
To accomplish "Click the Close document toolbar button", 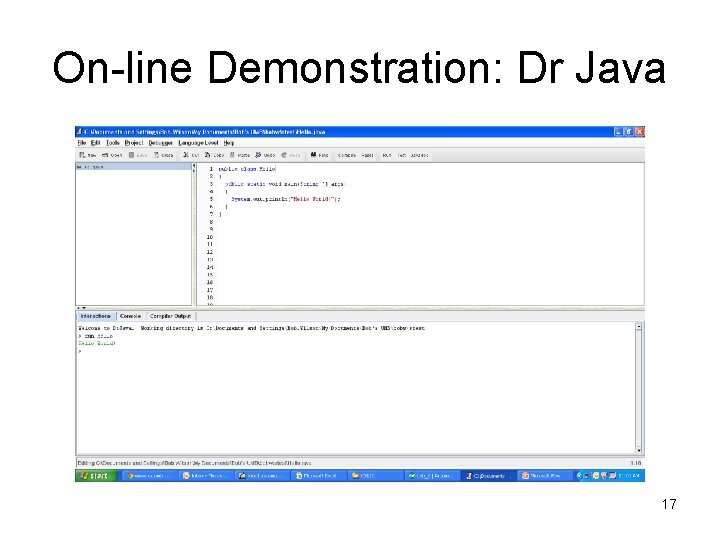I will (163, 155).
